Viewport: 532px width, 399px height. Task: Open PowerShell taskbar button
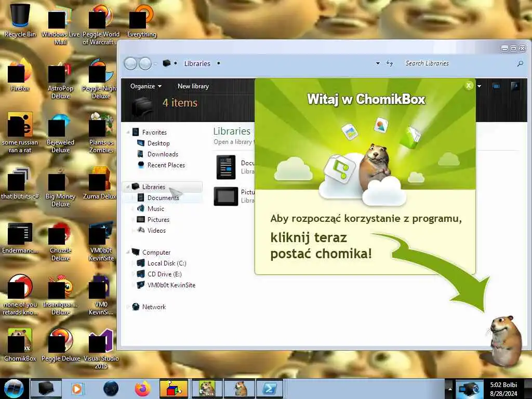[x=270, y=389]
